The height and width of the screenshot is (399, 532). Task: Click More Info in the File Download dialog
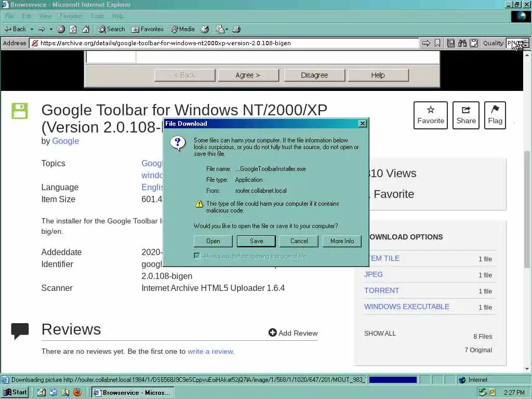click(342, 241)
